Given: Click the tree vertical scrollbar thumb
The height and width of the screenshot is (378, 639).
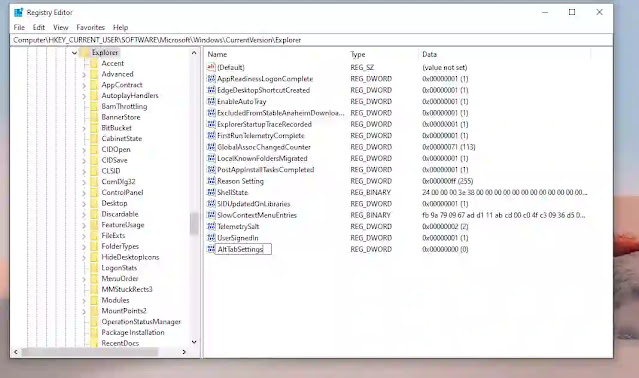Looking at the screenshot, I should [194, 224].
